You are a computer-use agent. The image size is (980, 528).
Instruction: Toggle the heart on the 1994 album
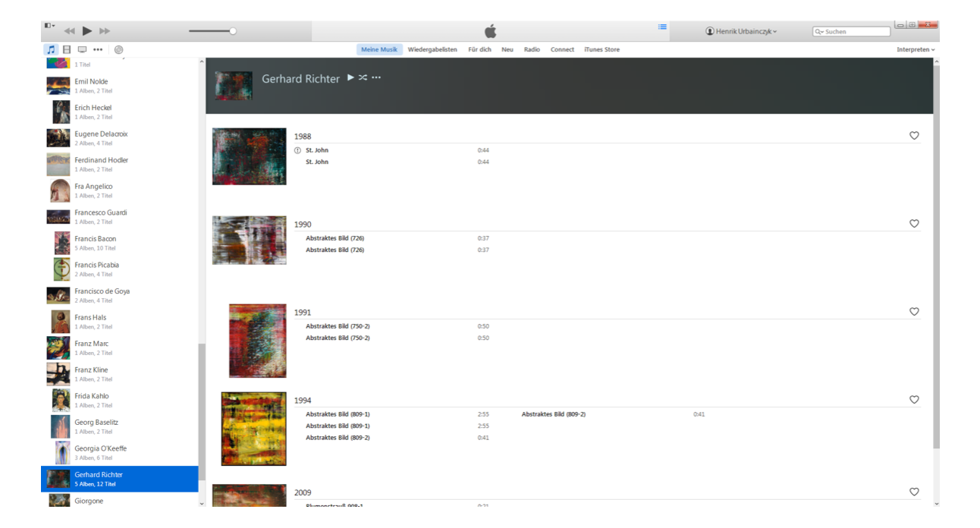(914, 400)
